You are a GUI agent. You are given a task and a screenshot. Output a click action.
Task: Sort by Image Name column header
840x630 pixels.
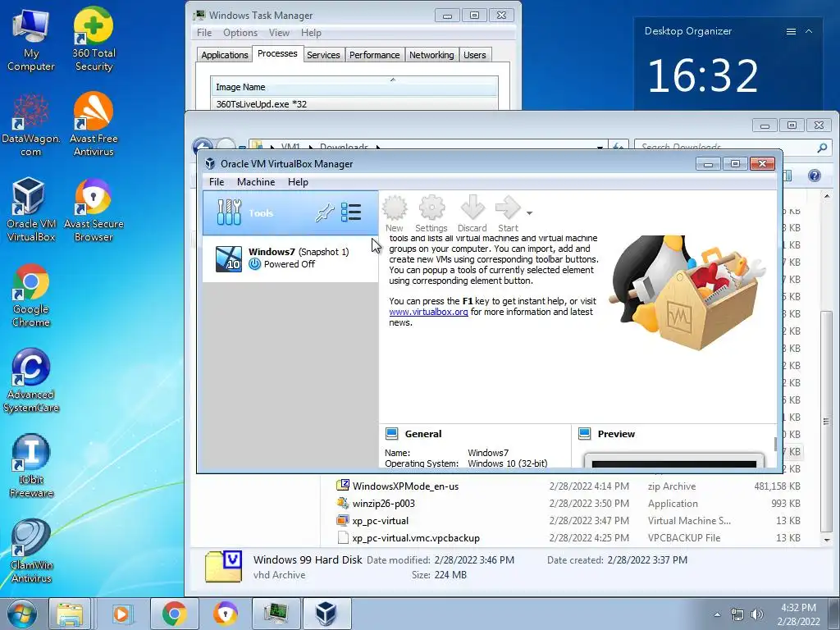click(354, 87)
